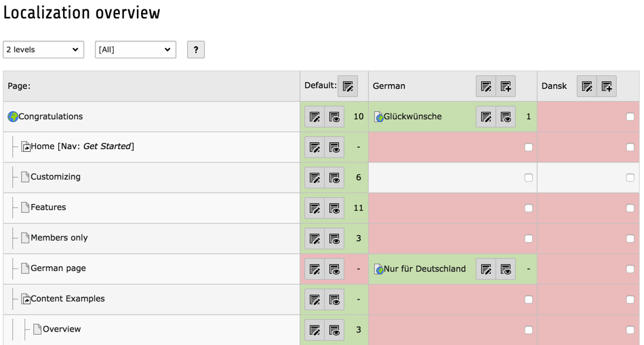Check German checkbox for Content Examples row
Image resolution: width=644 pixels, height=345 pixels.
(529, 300)
